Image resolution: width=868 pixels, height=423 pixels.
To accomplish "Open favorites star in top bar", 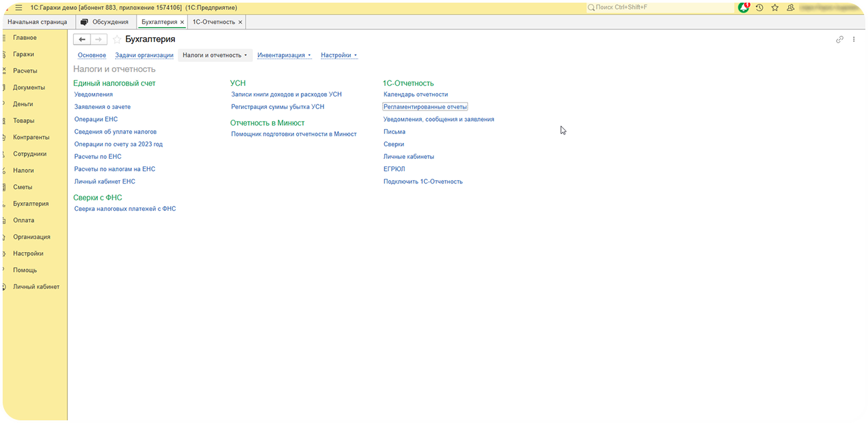I will 775,7.
